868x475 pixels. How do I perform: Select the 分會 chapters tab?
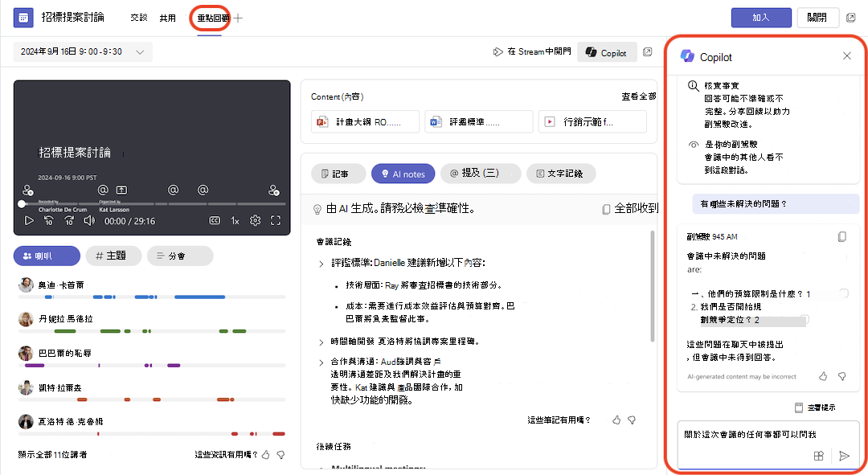point(180,256)
